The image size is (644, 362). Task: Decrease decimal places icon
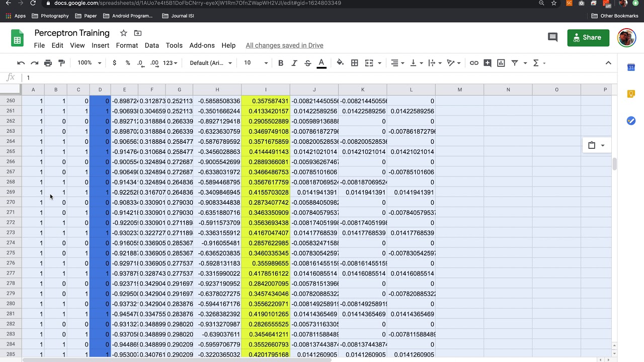click(x=140, y=63)
